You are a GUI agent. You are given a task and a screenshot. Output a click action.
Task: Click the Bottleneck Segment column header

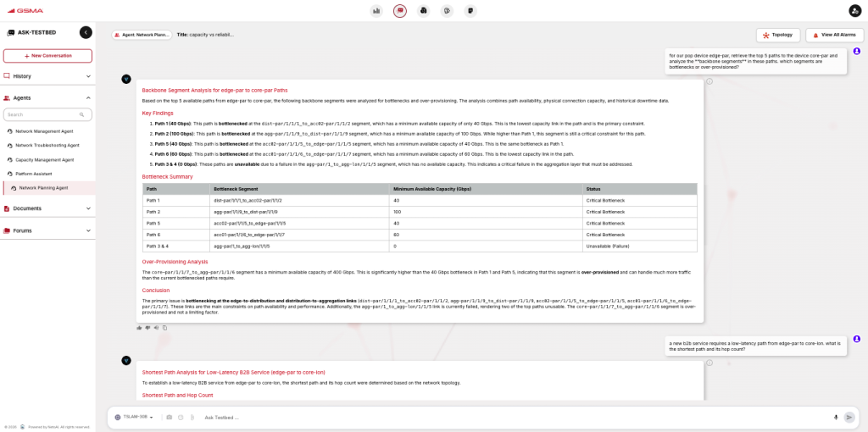pos(299,189)
